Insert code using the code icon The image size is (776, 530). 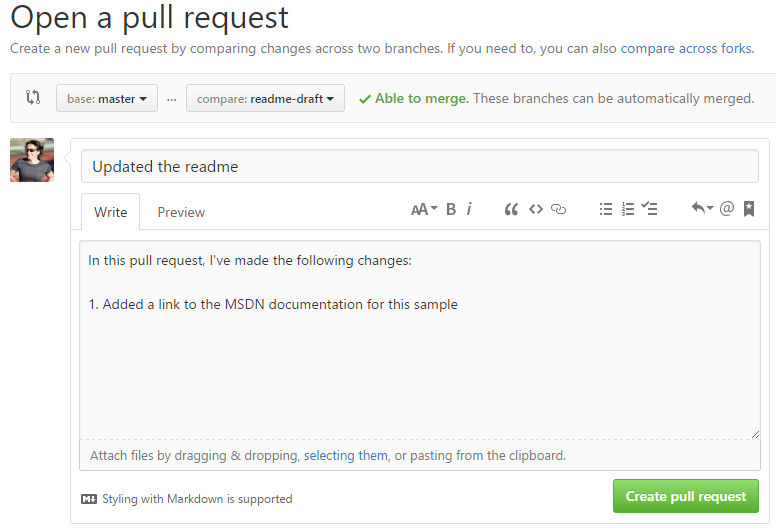(536, 209)
